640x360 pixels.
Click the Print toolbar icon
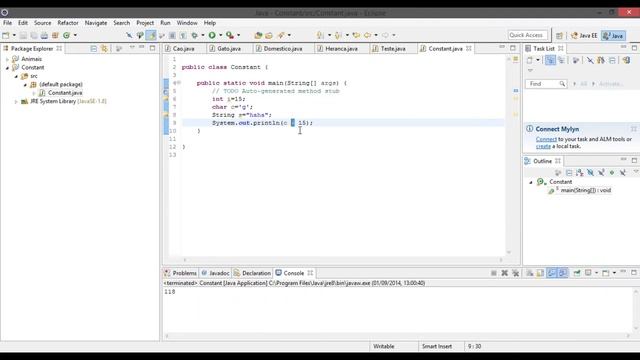click(x=44, y=36)
